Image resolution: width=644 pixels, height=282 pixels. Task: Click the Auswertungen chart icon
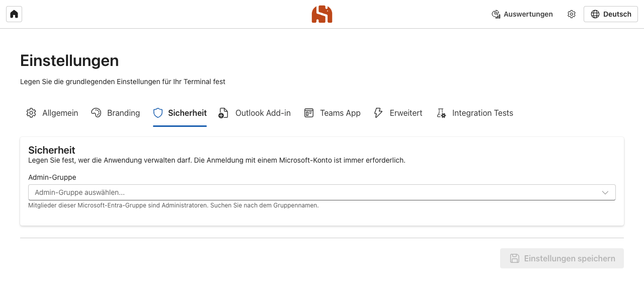496,14
